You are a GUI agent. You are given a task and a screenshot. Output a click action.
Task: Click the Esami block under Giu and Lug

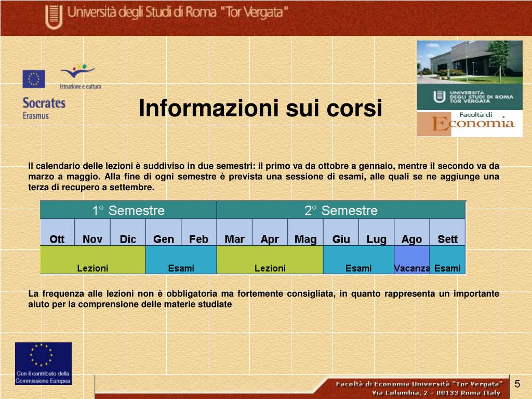point(358,260)
